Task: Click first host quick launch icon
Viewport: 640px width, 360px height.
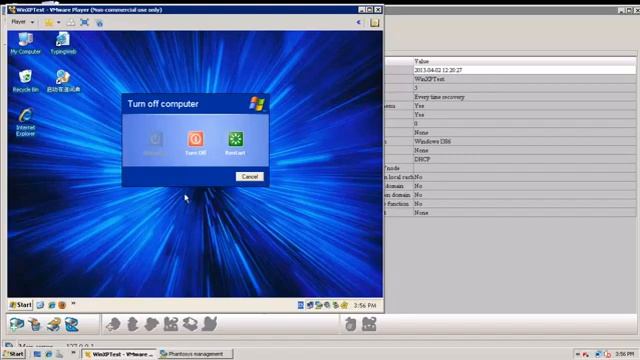Action: point(37,354)
